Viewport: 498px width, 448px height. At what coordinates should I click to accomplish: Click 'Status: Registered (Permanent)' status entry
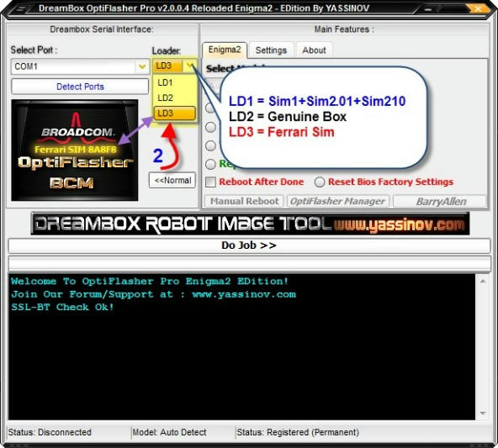[x=298, y=432]
